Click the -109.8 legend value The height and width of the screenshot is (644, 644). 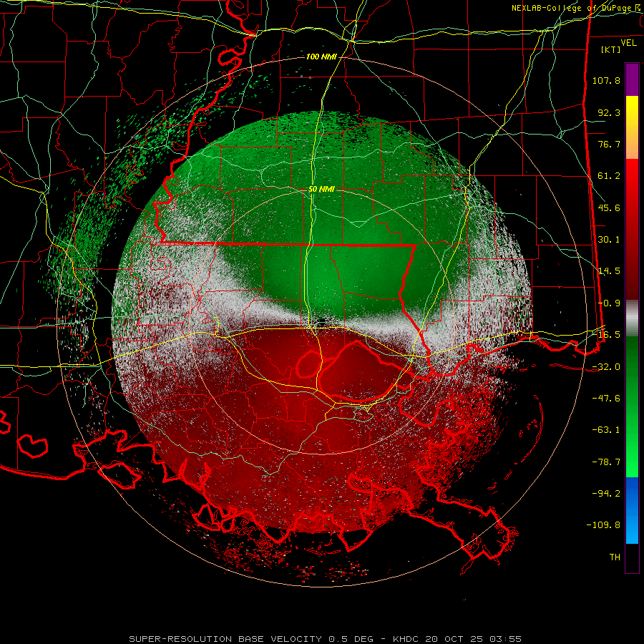[x=603, y=525]
